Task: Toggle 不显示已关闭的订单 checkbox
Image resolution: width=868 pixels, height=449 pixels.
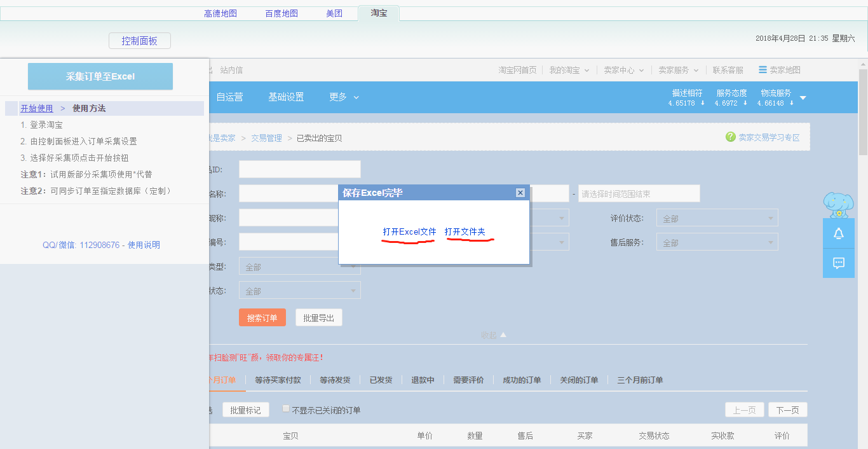Action: [x=286, y=409]
